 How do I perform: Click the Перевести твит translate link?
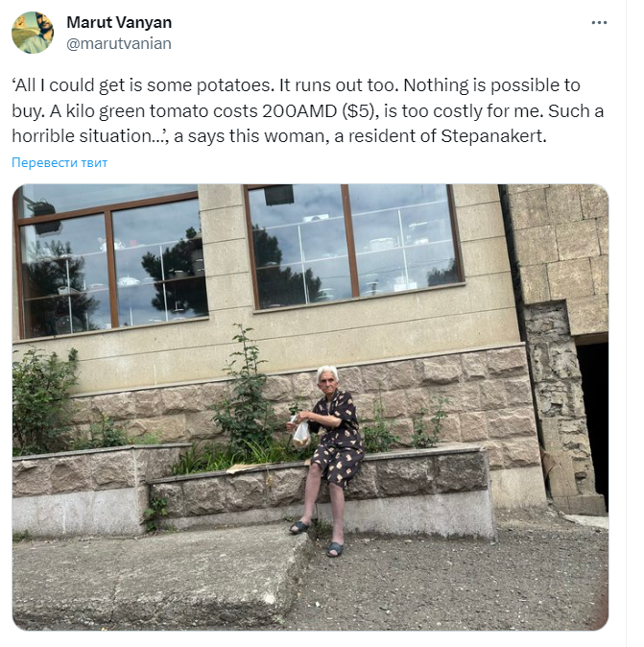click(60, 162)
